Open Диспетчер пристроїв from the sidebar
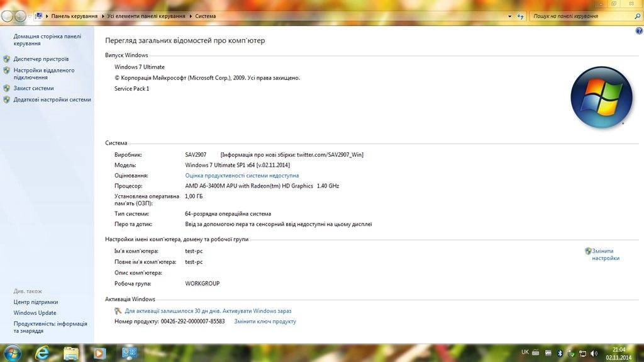 point(41,59)
